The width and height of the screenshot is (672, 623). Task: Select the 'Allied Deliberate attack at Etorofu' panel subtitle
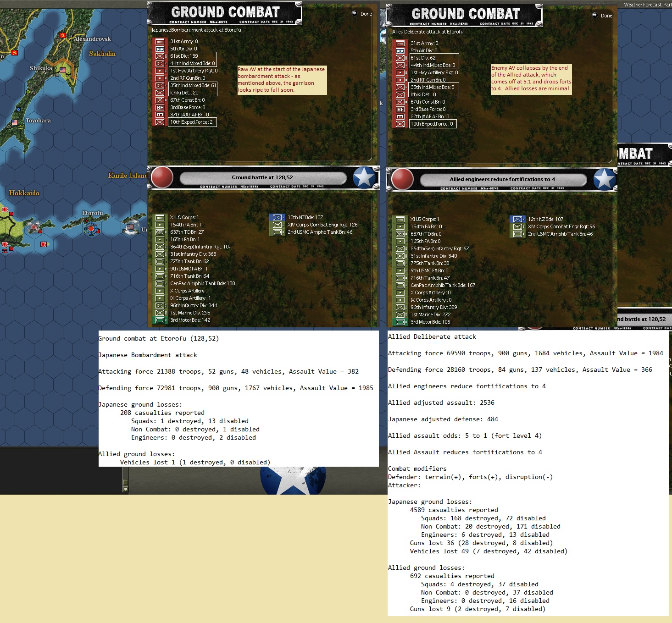coord(428,32)
